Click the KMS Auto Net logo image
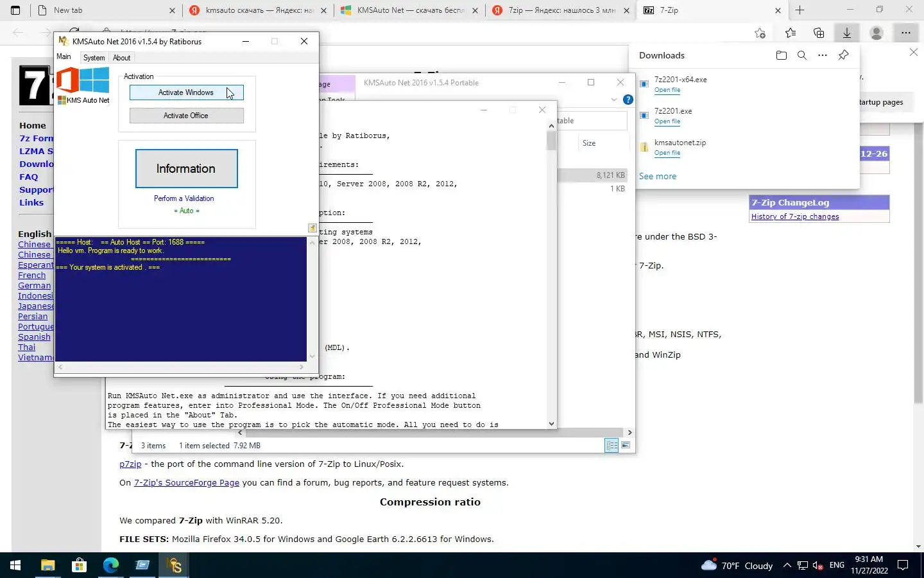The width and height of the screenshot is (924, 578). (x=83, y=85)
